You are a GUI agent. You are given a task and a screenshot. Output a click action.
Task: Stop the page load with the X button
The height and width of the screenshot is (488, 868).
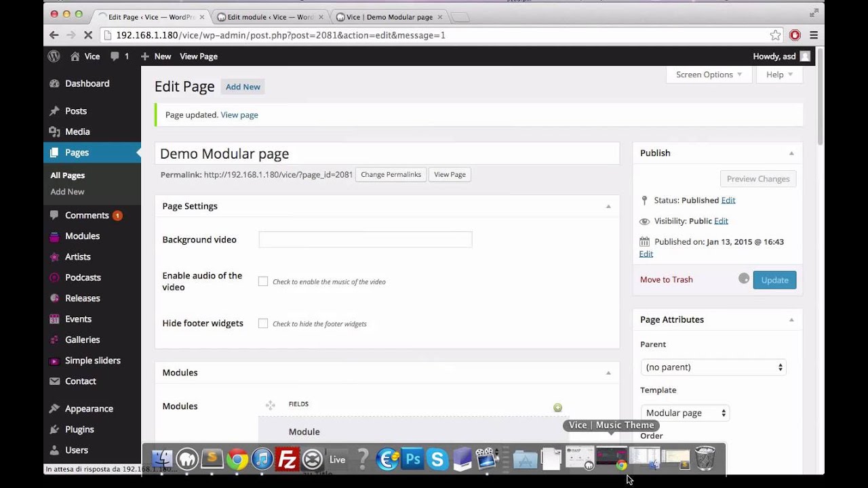pyautogui.click(x=90, y=35)
